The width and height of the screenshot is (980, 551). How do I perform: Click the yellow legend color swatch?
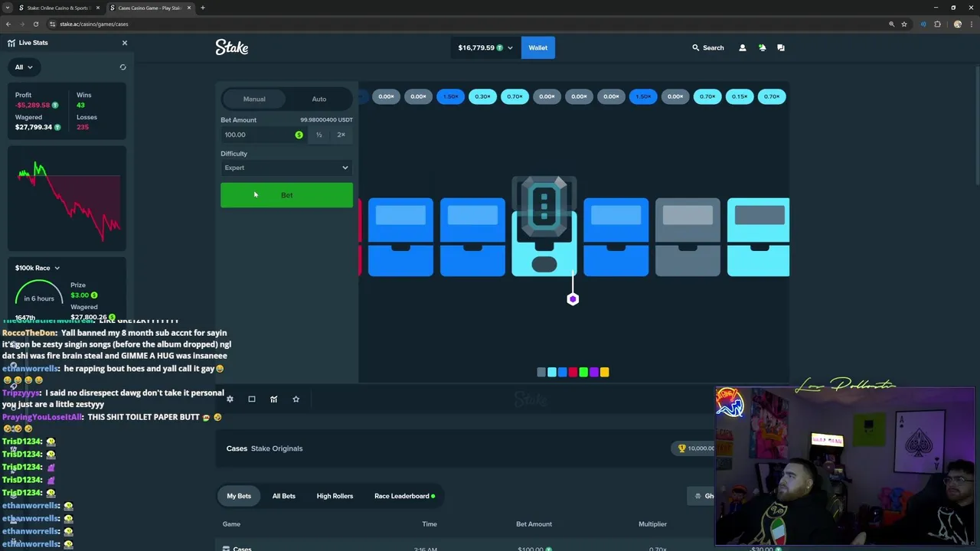tap(605, 372)
